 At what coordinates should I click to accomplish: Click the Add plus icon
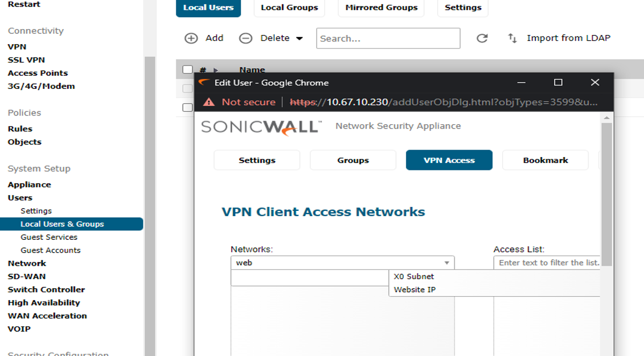pyautogui.click(x=191, y=38)
